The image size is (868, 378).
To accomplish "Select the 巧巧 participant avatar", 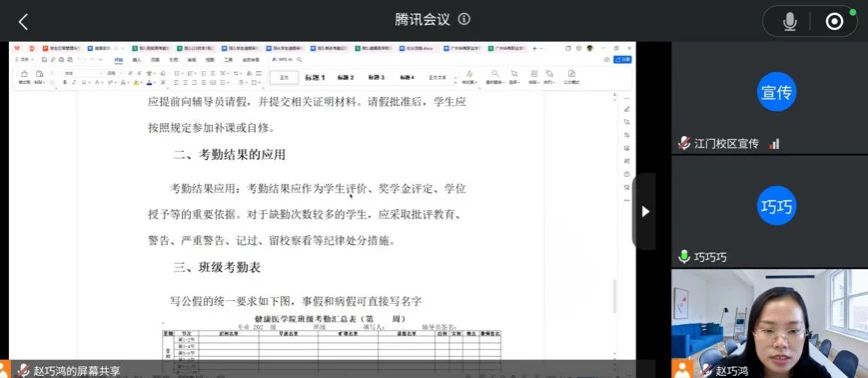I will (x=776, y=205).
